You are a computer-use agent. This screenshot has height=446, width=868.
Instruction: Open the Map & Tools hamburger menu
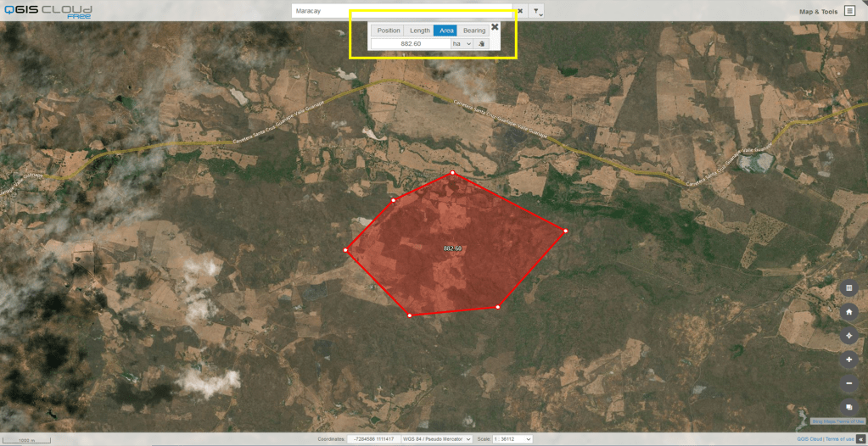coord(849,11)
